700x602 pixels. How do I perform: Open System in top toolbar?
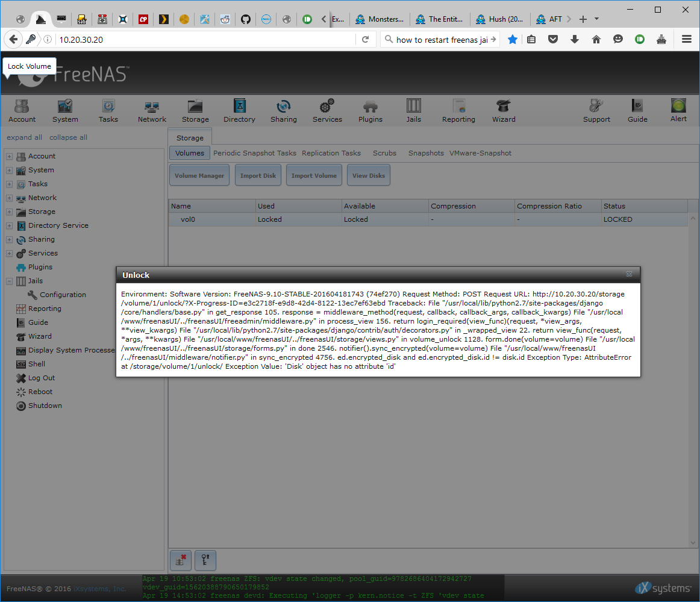pyautogui.click(x=65, y=111)
